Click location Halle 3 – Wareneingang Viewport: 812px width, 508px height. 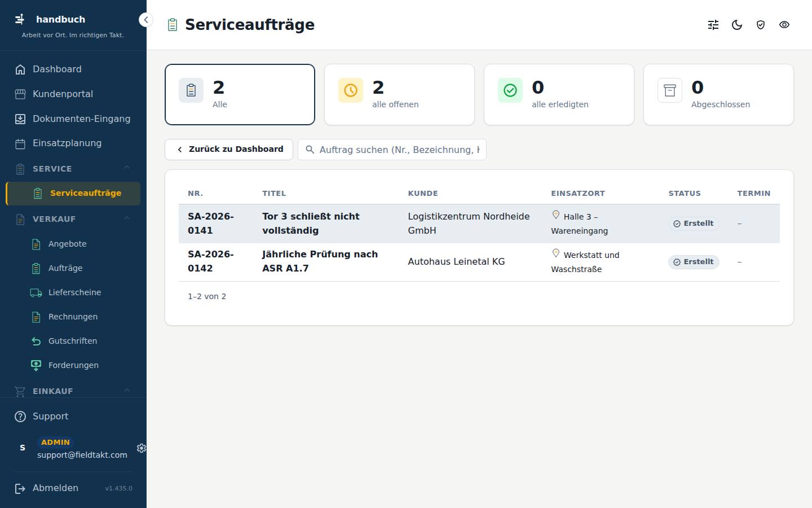579,224
